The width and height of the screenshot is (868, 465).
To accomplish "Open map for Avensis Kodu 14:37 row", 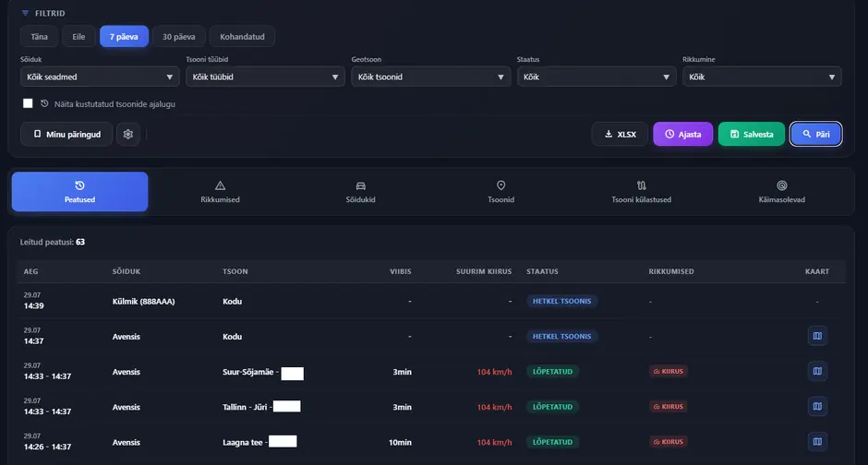I will 817,336.
